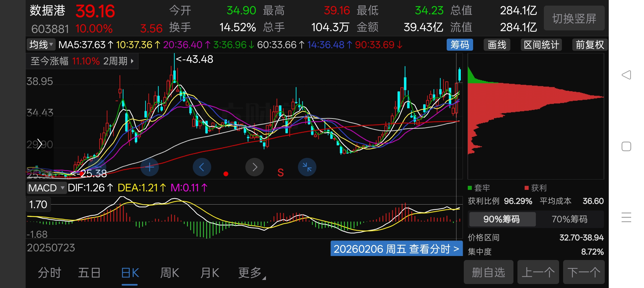The image size is (644, 288).
Task: Tap the Android back triangle icon
Action: click(x=626, y=75)
